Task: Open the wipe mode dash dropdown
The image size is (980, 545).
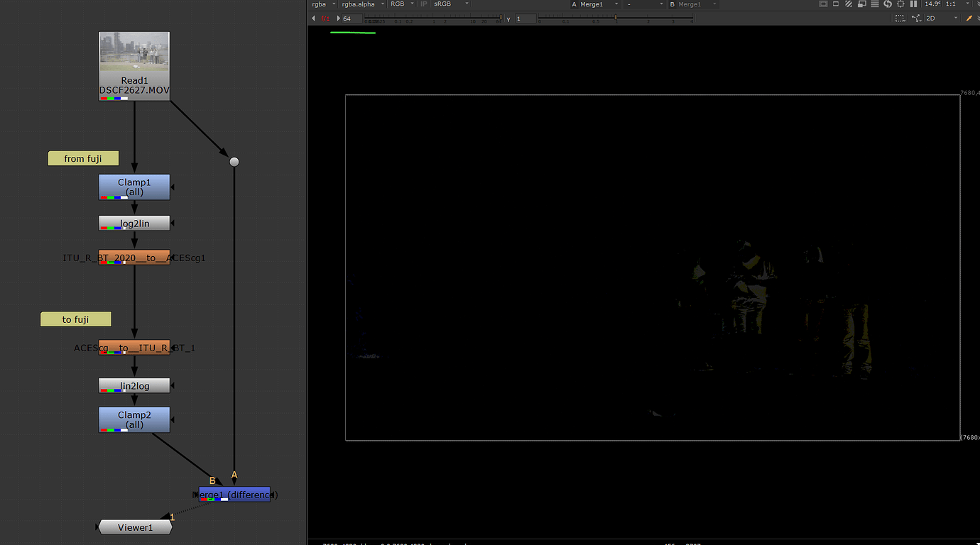Action: click(645, 4)
